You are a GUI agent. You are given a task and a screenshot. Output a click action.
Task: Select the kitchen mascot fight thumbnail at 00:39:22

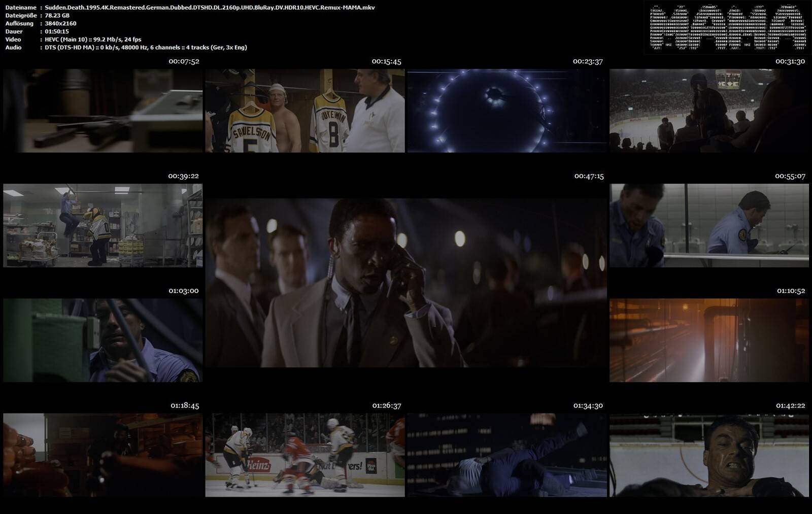click(x=103, y=225)
